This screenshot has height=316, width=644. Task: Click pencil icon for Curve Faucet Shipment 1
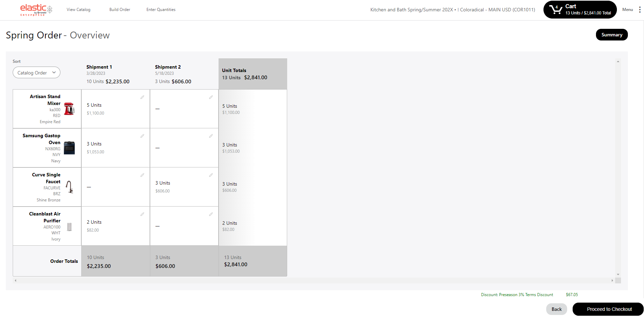(x=142, y=175)
